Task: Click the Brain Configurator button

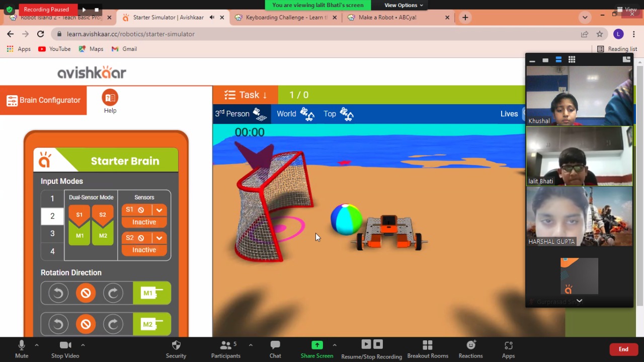Action: 43,100
